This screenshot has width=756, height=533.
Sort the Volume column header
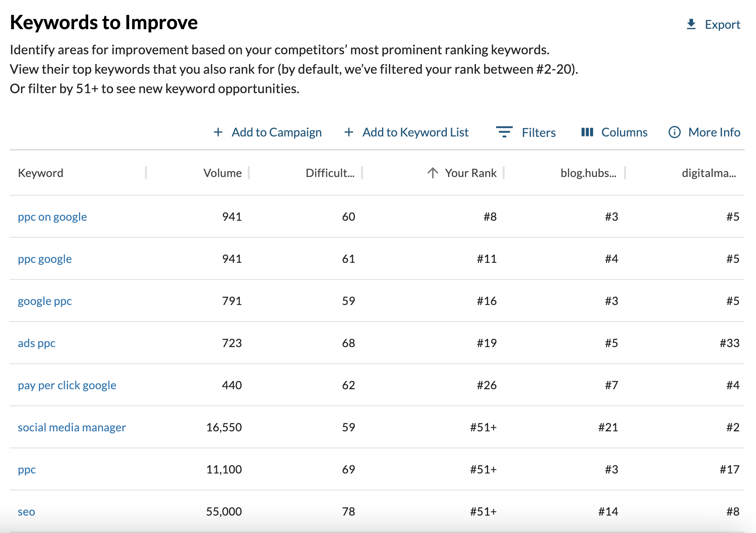[222, 173]
